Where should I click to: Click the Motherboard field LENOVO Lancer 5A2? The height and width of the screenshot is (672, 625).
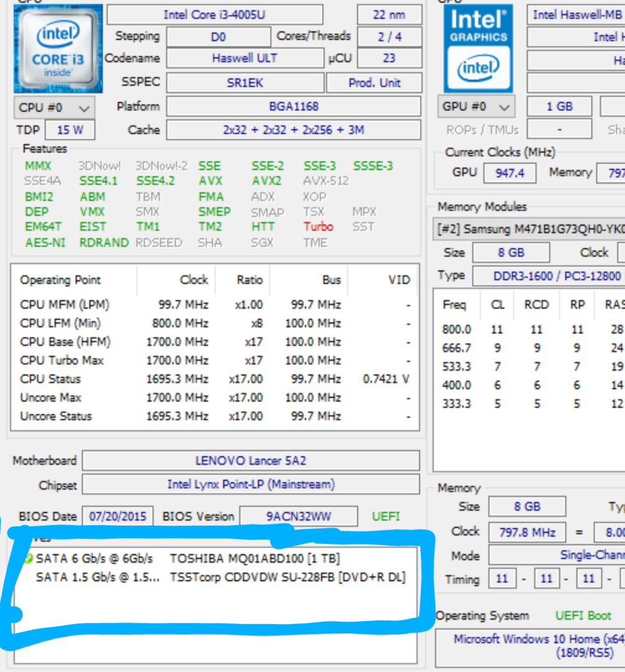[x=251, y=460]
